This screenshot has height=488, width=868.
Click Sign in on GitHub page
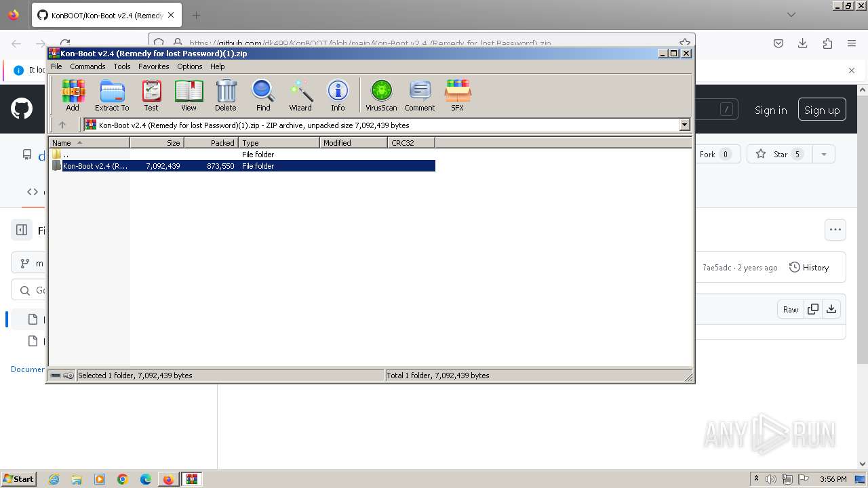770,110
